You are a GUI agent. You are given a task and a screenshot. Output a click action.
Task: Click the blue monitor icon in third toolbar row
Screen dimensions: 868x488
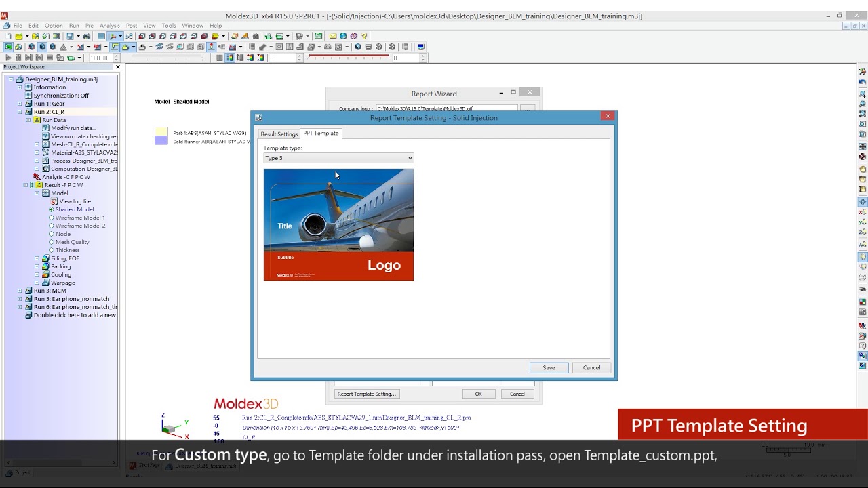pyautogui.click(x=420, y=47)
